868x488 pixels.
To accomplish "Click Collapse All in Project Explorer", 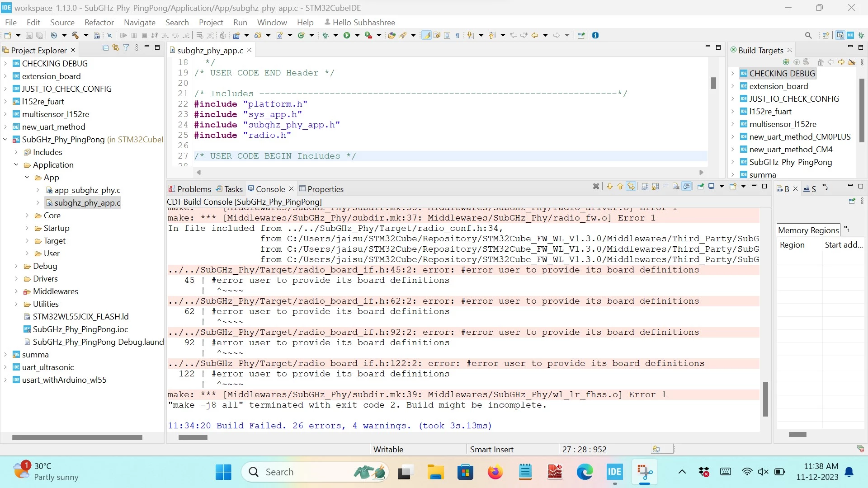I will point(105,48).
